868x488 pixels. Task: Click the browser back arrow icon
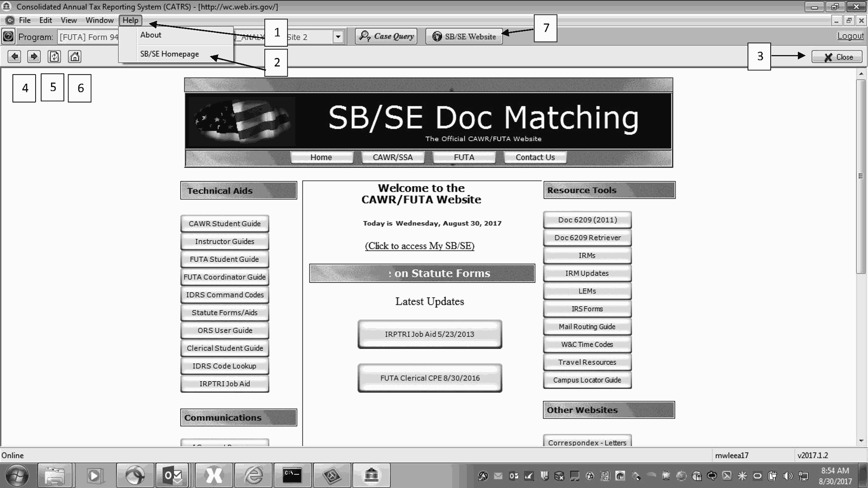tap(14, 57)
